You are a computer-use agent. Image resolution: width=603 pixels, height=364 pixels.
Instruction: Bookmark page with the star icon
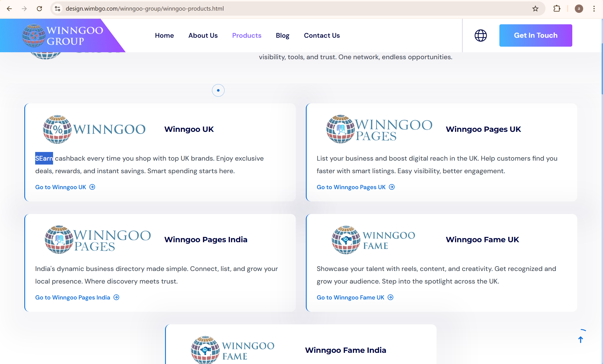tap(535, 9)
